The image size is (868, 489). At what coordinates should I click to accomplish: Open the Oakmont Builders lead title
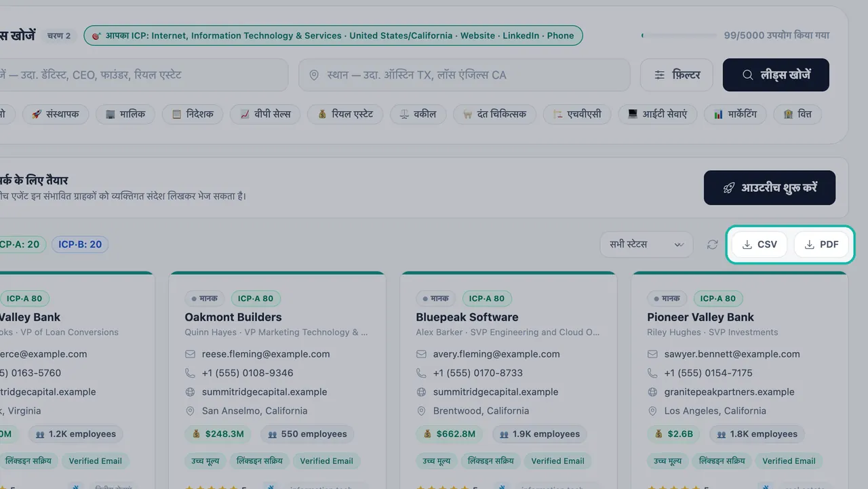[233, 317]
